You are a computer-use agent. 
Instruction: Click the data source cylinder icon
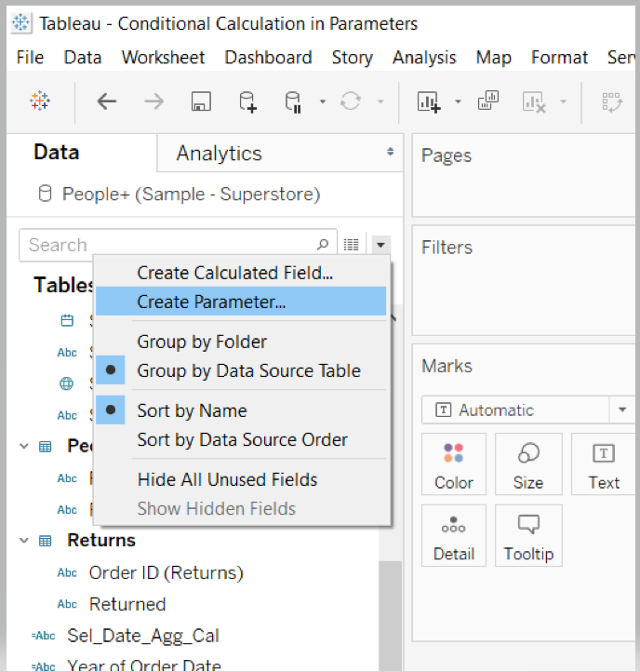(x=45, y=194)
